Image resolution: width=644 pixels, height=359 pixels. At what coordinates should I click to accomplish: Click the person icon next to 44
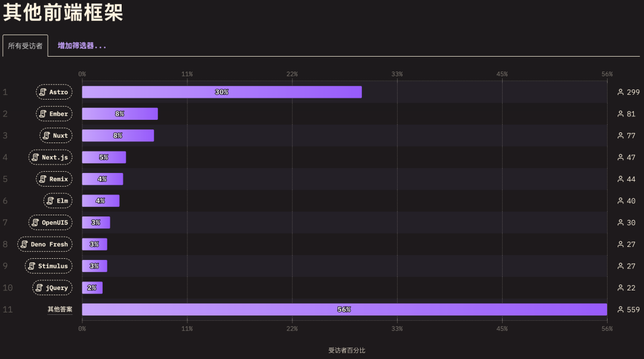point(621,179)
